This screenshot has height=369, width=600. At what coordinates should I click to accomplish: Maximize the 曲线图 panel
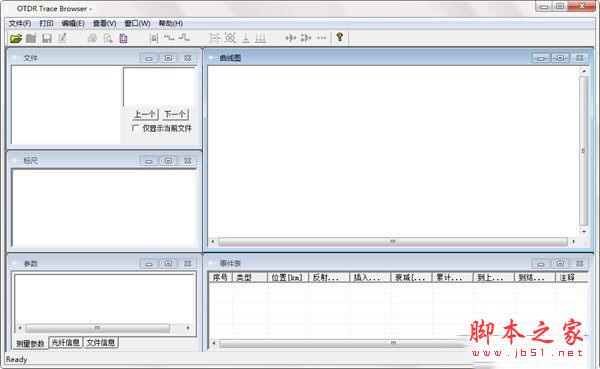560,58
